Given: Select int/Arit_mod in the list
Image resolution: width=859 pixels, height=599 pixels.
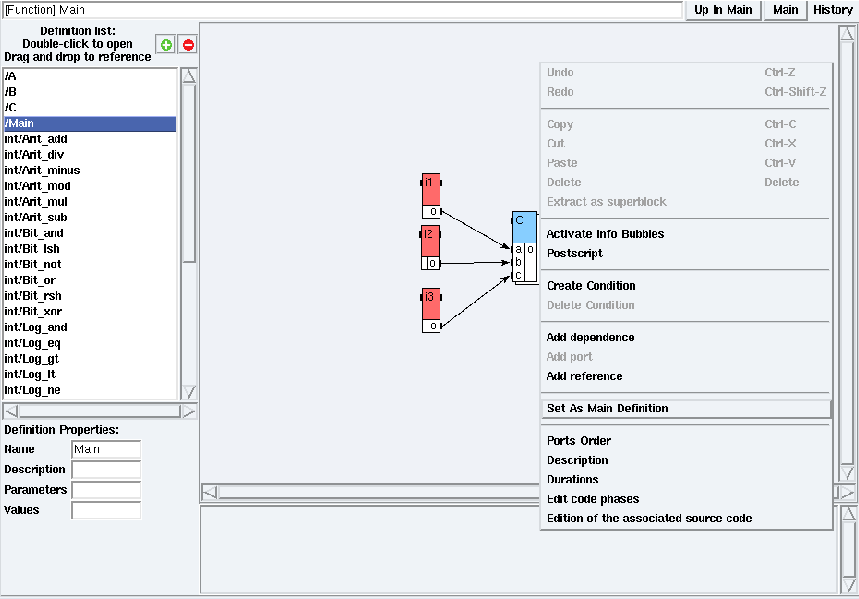Looking at the screenshot, I should click(90, 186).
